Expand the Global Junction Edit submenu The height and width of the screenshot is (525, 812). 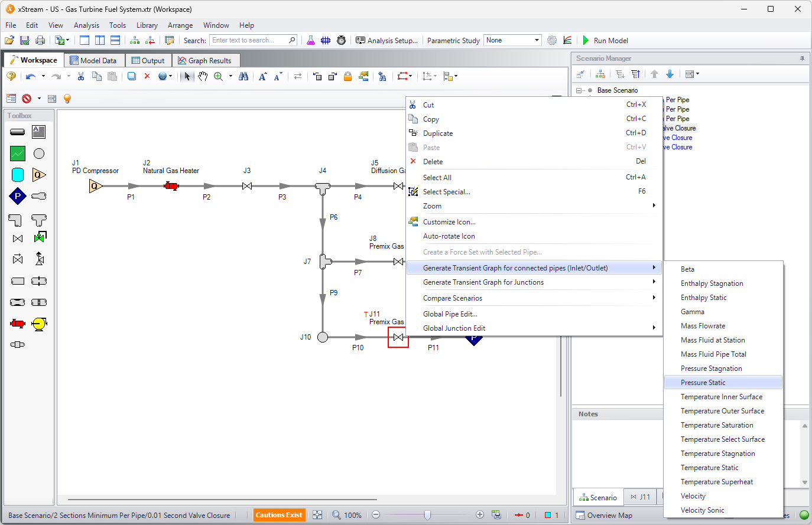click(654, 328)
